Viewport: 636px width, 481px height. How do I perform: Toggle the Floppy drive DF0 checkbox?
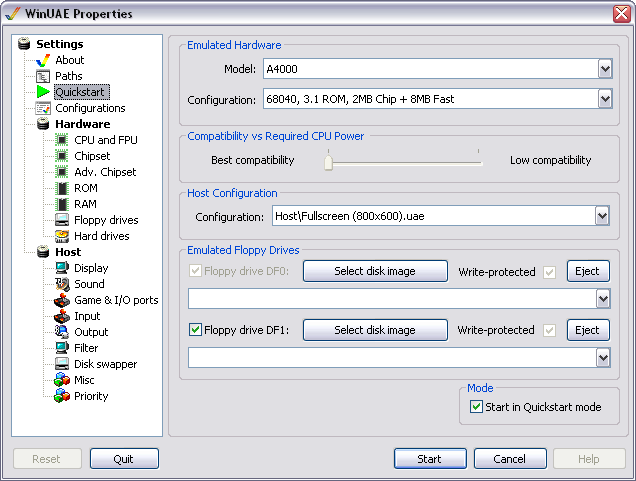[x=195, y=271]
